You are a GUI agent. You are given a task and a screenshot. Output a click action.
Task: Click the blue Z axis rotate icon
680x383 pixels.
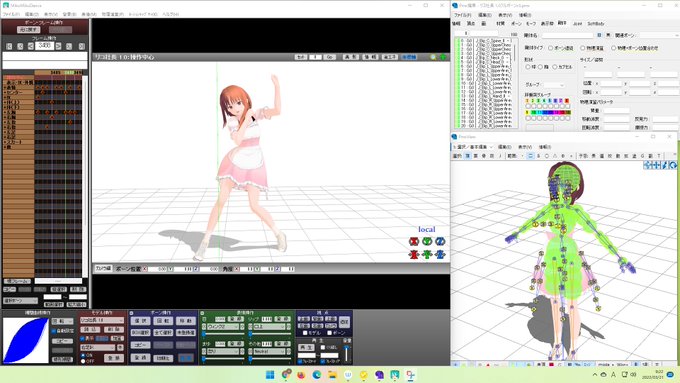click(x=440, y=241)
